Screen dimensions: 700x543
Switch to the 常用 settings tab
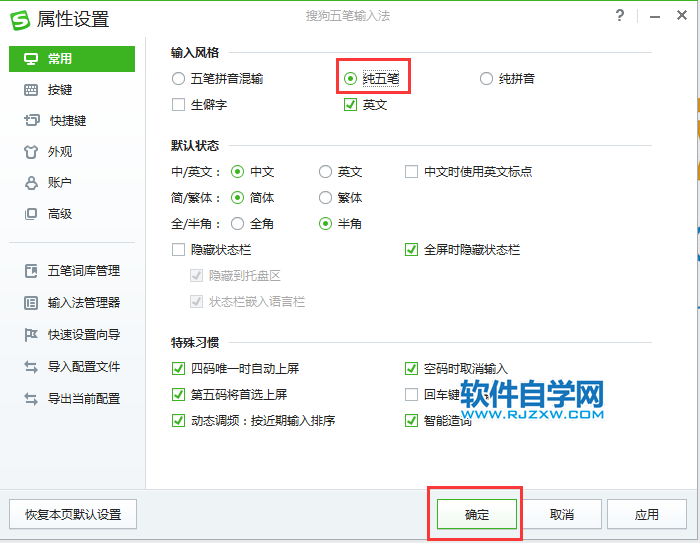(x=72, y=58)
